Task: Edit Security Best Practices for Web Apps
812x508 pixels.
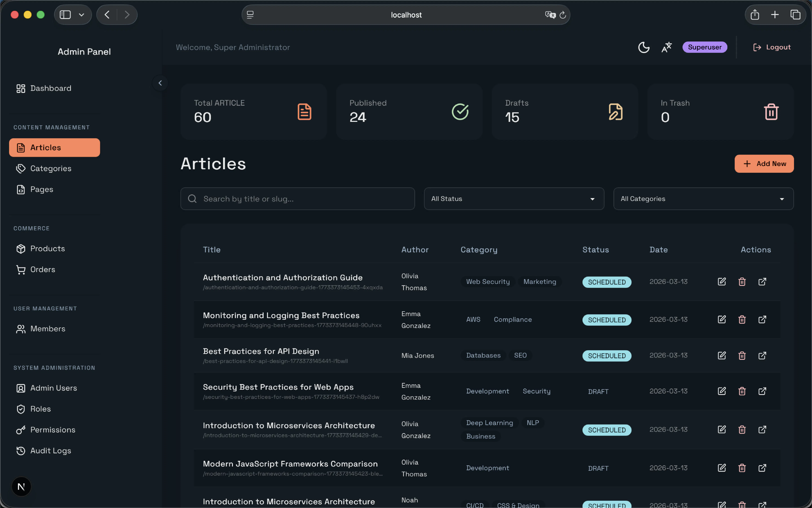Action: click(722, 391)
